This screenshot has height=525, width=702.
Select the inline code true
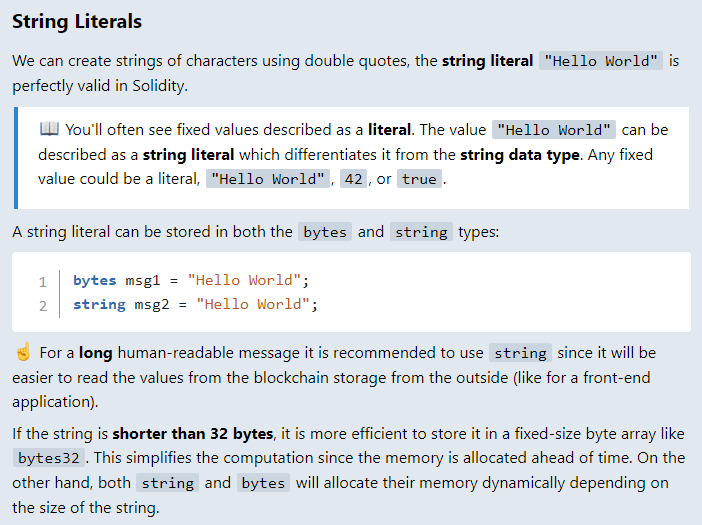coord(419,179)
